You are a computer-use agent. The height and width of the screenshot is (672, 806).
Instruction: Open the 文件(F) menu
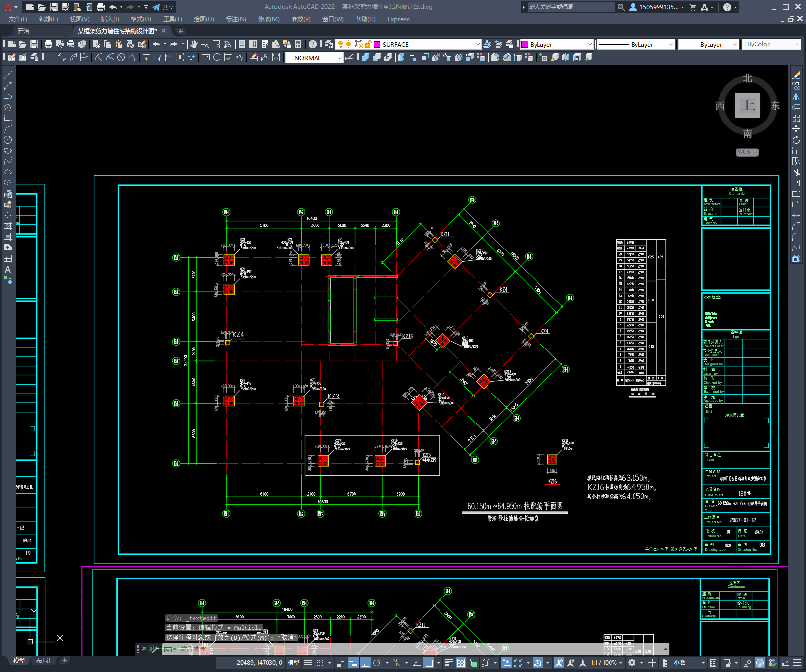tap(18, 19)
